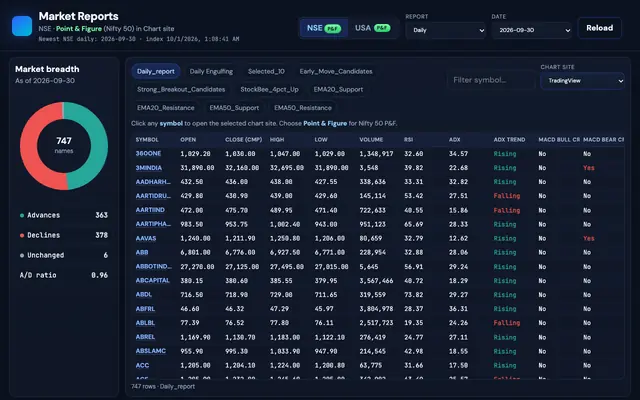Click the AARTIIND Falling ADX trend cell
Screen dimensions: 640x400
[x=507, y=210]
